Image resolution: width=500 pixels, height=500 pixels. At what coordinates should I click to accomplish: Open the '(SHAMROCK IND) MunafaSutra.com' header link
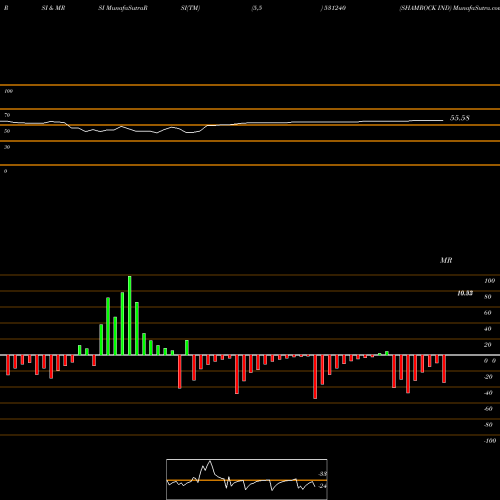[x=449, y=8]
